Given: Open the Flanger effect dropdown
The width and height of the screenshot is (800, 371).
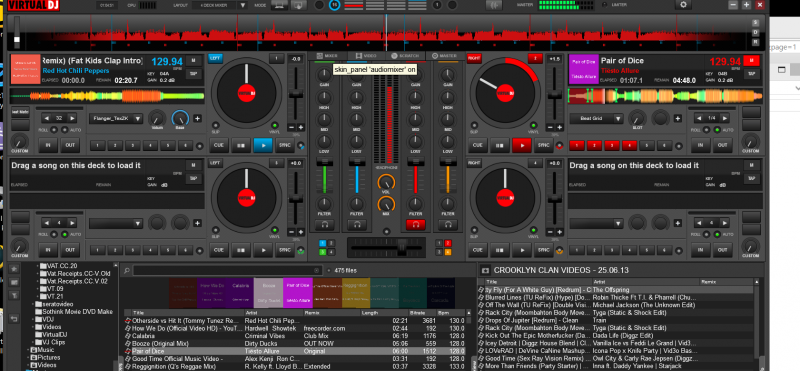Looking at the screenshot, I should 115,118.
